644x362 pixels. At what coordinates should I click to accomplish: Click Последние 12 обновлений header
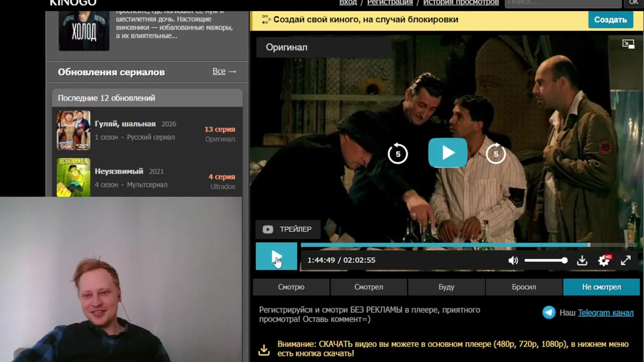click(147, 98)
